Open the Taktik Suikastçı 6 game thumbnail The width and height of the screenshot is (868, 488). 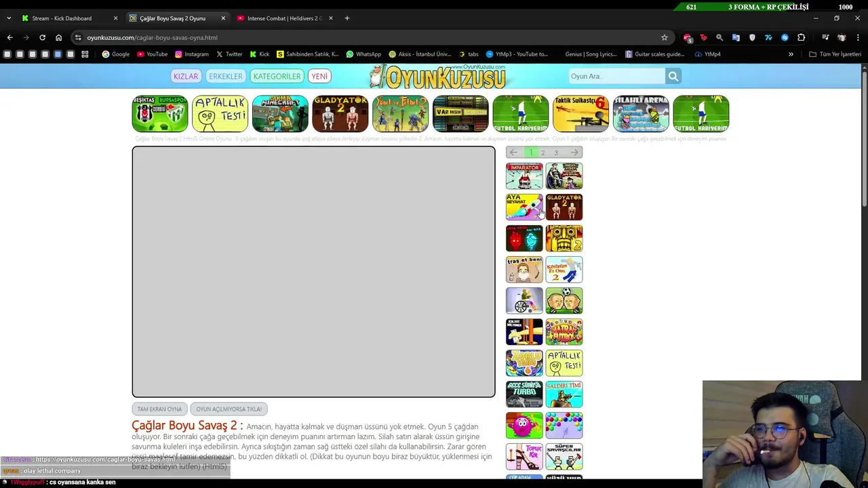coord(580,113)
